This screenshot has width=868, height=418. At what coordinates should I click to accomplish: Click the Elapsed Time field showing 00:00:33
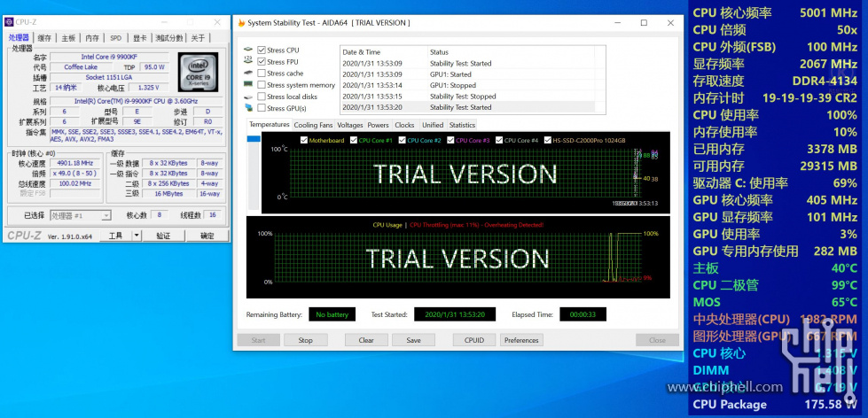coord(583,314)
